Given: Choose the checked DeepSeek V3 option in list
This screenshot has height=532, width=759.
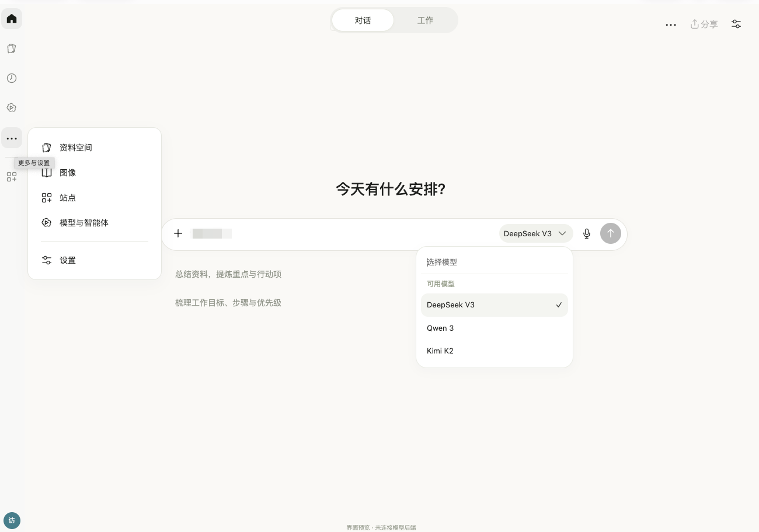Looking at the screenshot, I should pyautogui.click(x=495, y=305).
